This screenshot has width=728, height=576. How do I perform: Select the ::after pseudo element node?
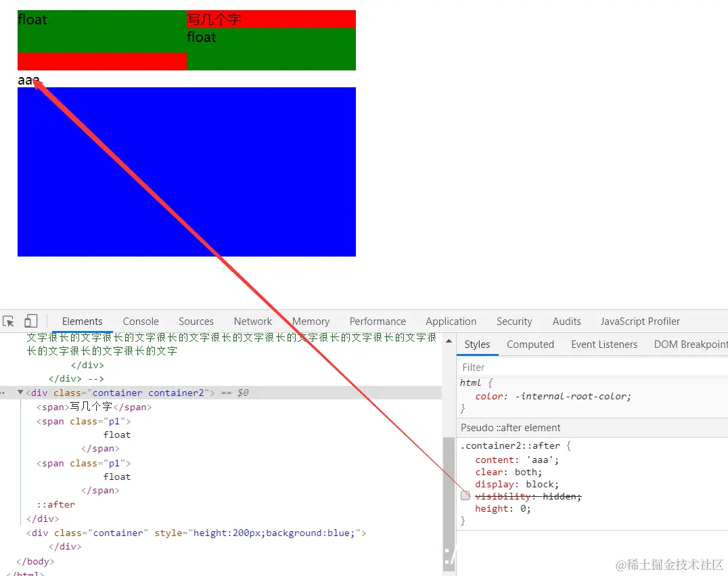click(x=55, y=504)
